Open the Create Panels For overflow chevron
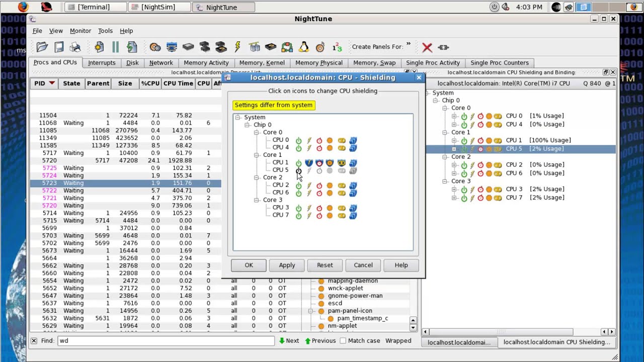 point(408,44)
